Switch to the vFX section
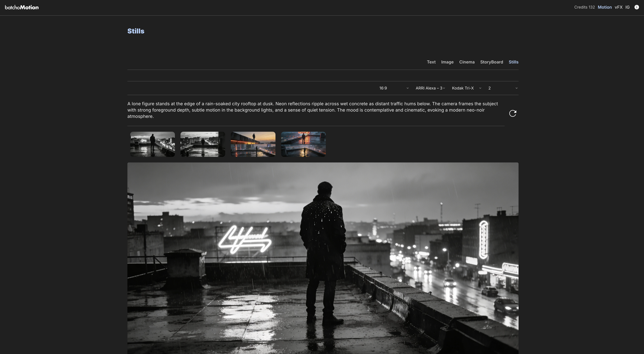The height and width of the screenshot is (354, 644). click(618, 7)
